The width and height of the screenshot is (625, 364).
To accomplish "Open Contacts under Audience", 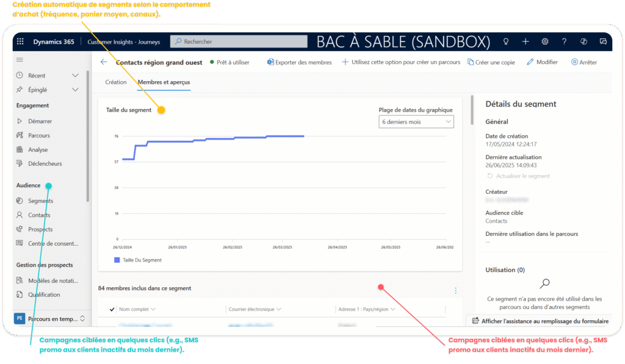I will (39, 215).
